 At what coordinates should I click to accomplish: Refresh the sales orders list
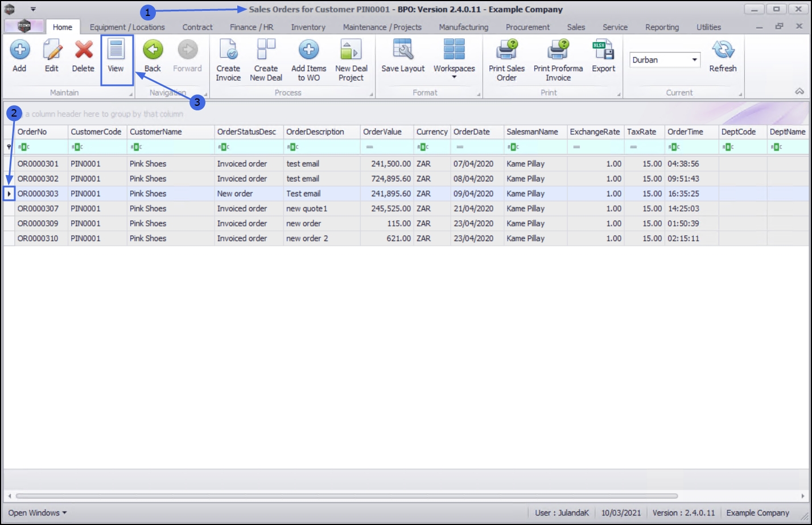click(x=723, y=56)
